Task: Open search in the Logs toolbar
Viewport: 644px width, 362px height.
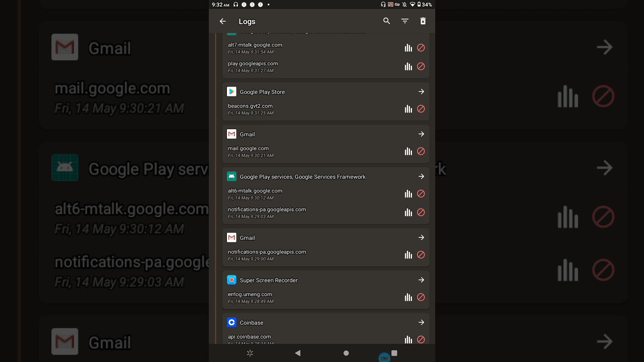Action: (386, 21)
